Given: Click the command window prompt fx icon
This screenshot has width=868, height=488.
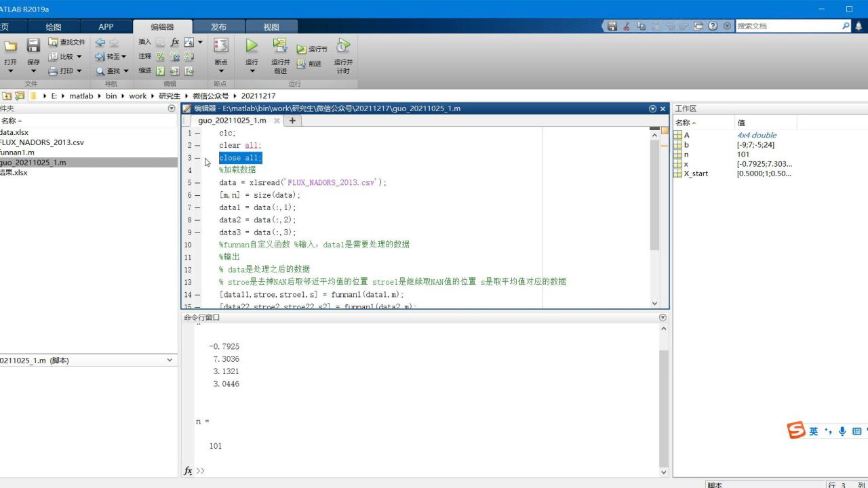Looking at the screenshot, I should pos(188,470).
